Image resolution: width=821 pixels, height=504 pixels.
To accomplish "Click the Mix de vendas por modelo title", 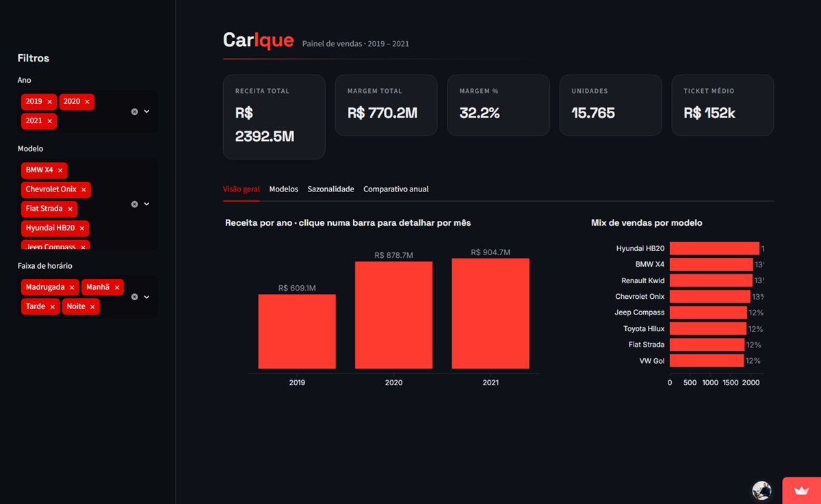I will [647, 223].
